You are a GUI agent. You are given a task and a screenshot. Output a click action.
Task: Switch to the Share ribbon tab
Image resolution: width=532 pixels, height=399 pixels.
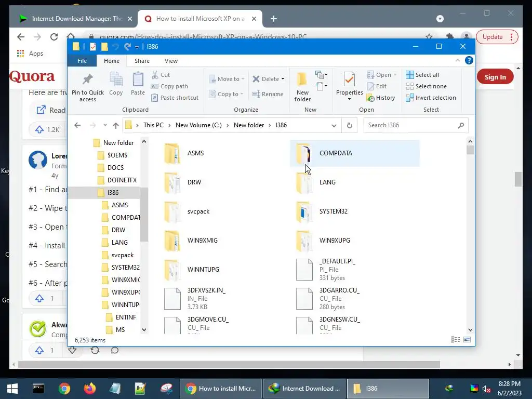(142, 61)
